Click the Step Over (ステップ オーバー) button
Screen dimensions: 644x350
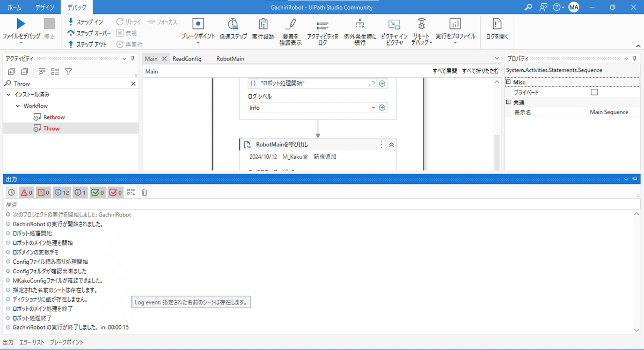pyautogui.click(x=89, y=33)
